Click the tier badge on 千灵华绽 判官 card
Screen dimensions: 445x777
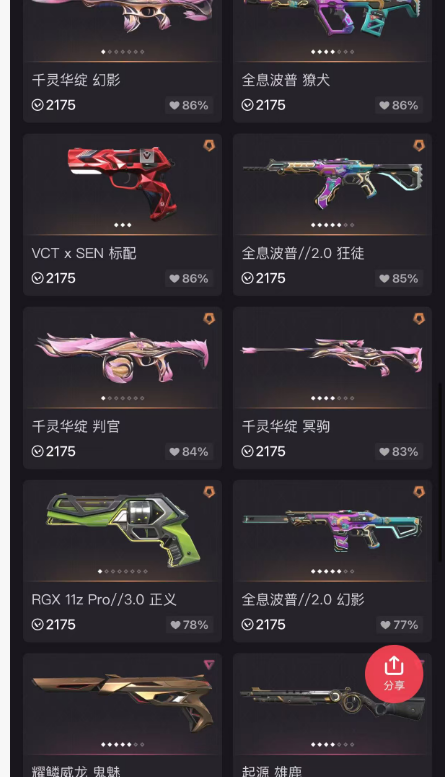tap(209, 319)
